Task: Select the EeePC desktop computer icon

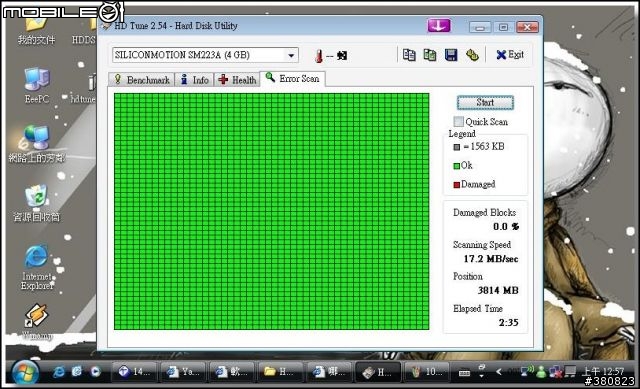Action: tap(37, 86)
